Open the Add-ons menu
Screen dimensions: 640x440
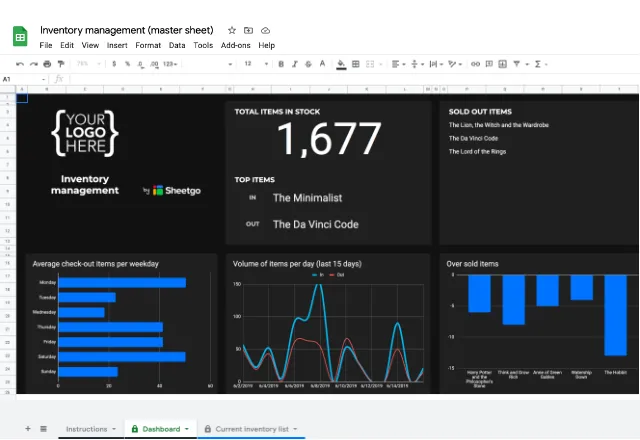click(x=236, y=45)
